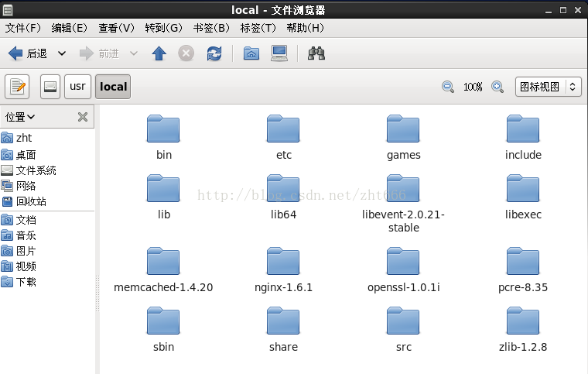The width and height of the screenshot is (588, 374).
Task: Search files with binoculars icon
Action: pyautogui.click(x=316, y=53)
